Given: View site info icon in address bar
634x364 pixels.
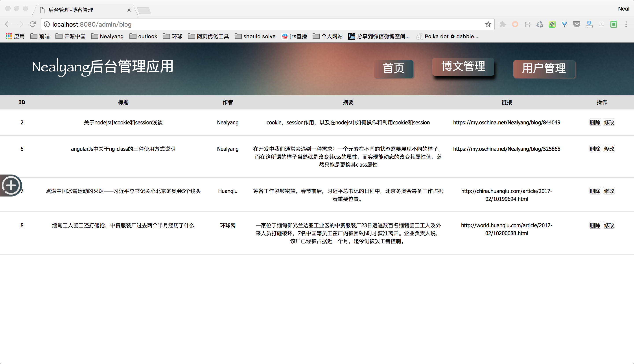Looking at the screenshot, I should pyautogui.click(x=47, y=24).
